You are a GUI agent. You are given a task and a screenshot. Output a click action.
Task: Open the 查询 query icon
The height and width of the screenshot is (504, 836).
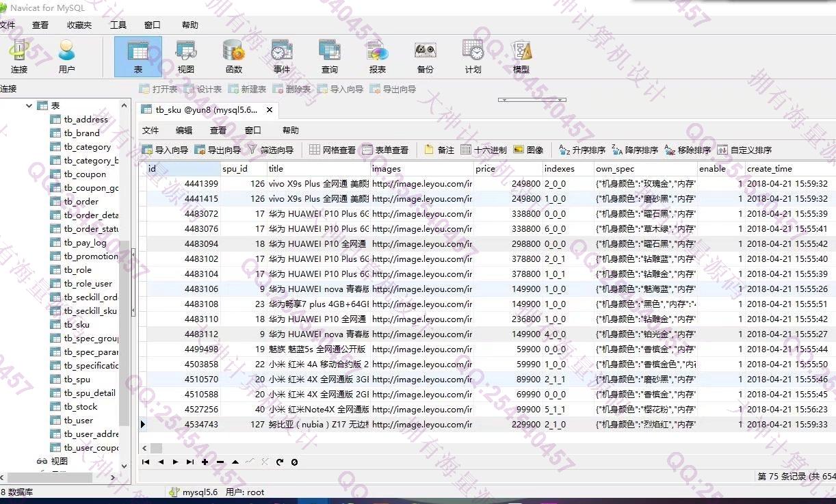pos(330,56)
